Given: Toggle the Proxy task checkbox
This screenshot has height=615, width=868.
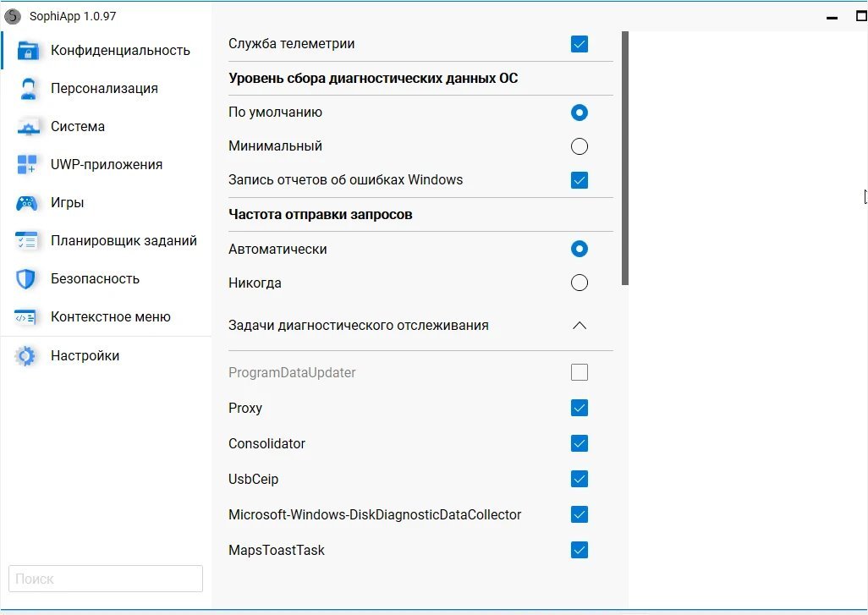Looking at the screenshot, I should (x=580, y=409).
